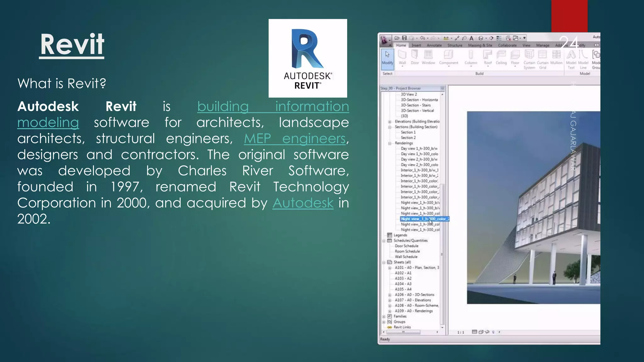
Task: Select 'Room Schedule' in the browser
Action: point(407,251)
